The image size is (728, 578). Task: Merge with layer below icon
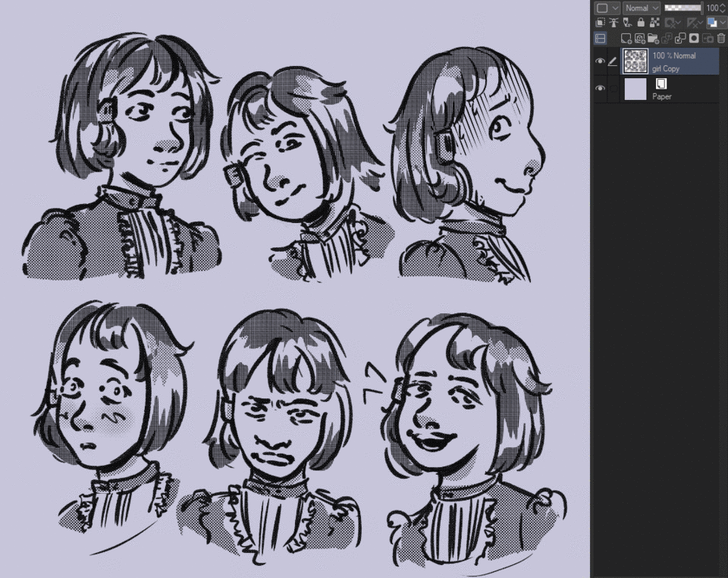680,38
